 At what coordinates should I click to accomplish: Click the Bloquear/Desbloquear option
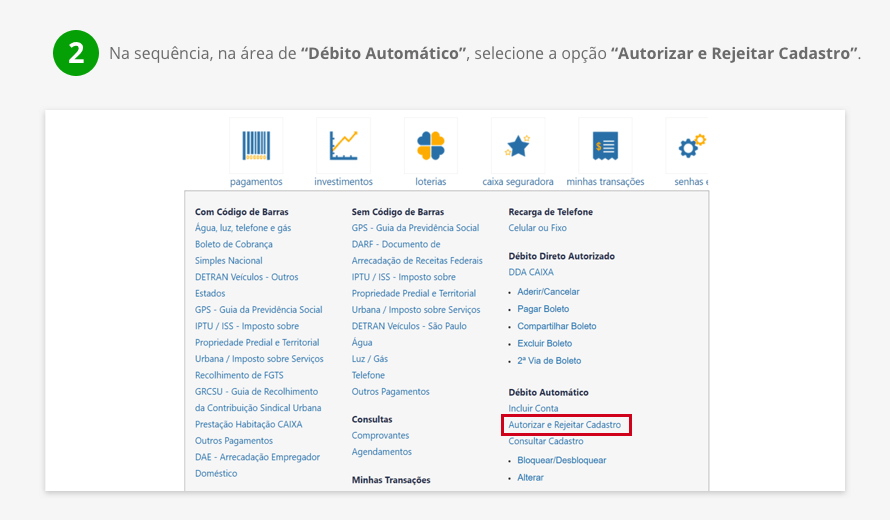tap(561, 460)
